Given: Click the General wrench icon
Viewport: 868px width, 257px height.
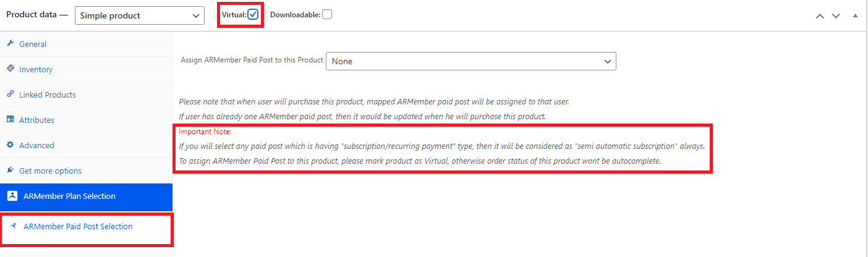Looking at the screenshot, I should click(x=10, y=44).
